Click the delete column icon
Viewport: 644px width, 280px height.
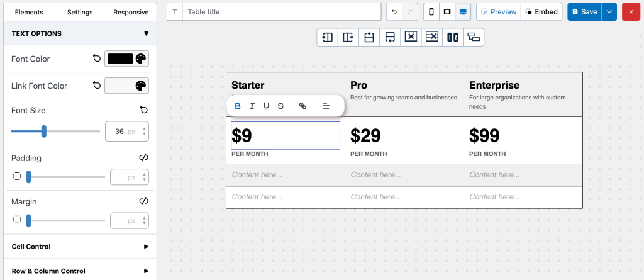[x=411, y=37]
